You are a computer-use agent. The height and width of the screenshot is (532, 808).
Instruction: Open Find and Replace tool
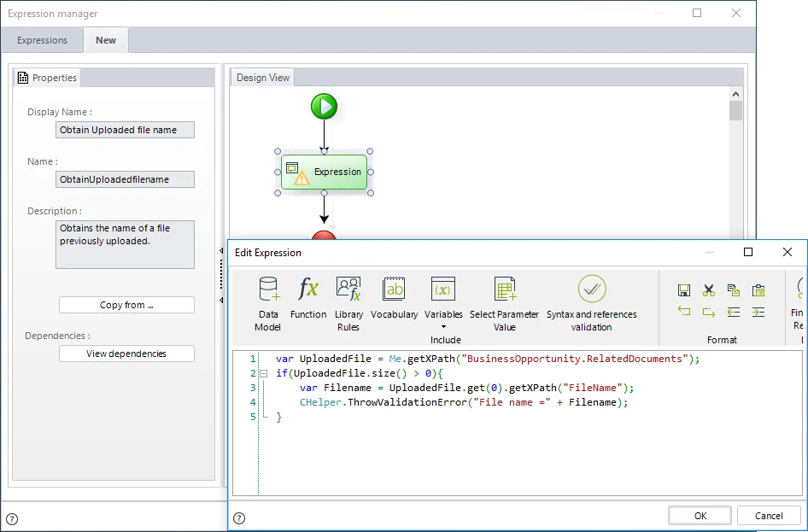pos(799,303)
